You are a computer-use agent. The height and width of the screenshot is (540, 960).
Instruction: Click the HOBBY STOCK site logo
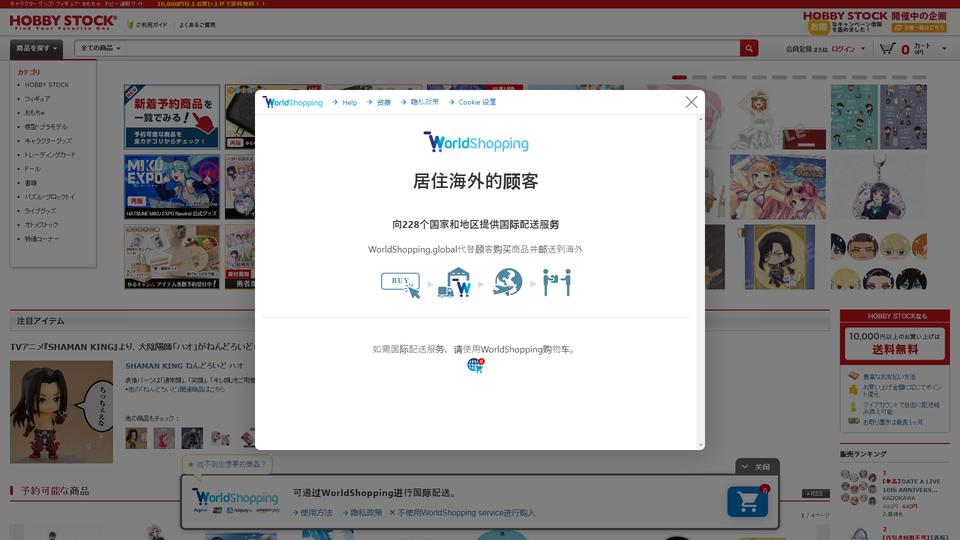[x=63, y=23]
